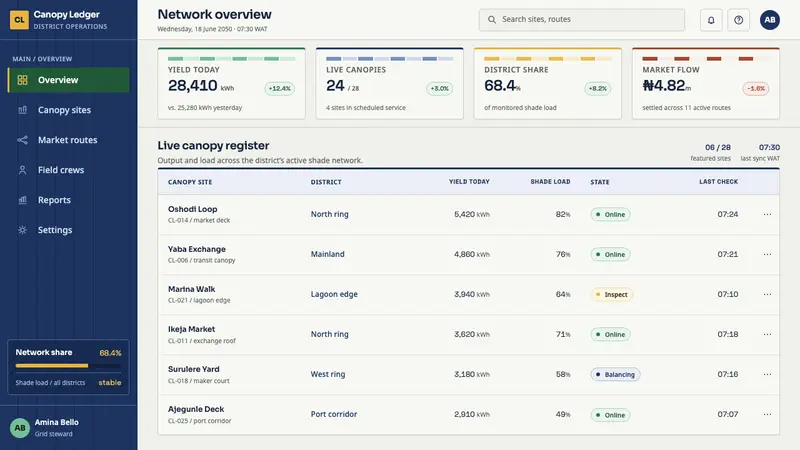Click the Balancing state badge

[615, 374]
